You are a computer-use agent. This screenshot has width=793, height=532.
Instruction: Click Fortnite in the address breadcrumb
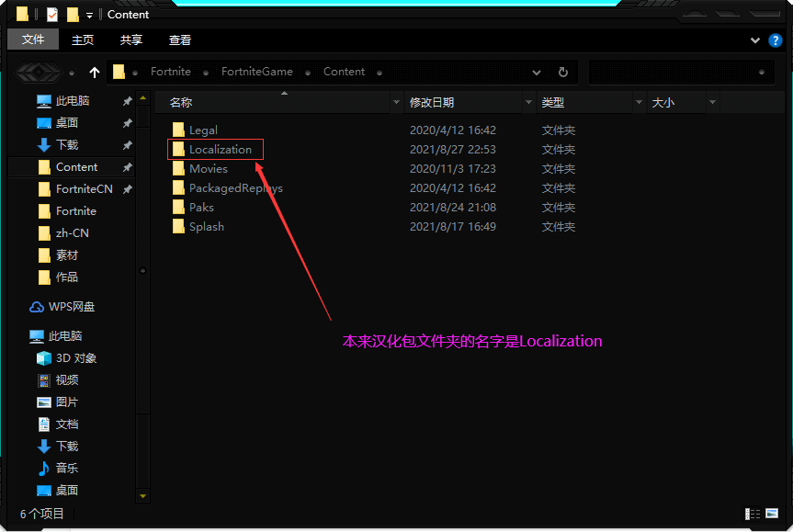click(170, 72)
